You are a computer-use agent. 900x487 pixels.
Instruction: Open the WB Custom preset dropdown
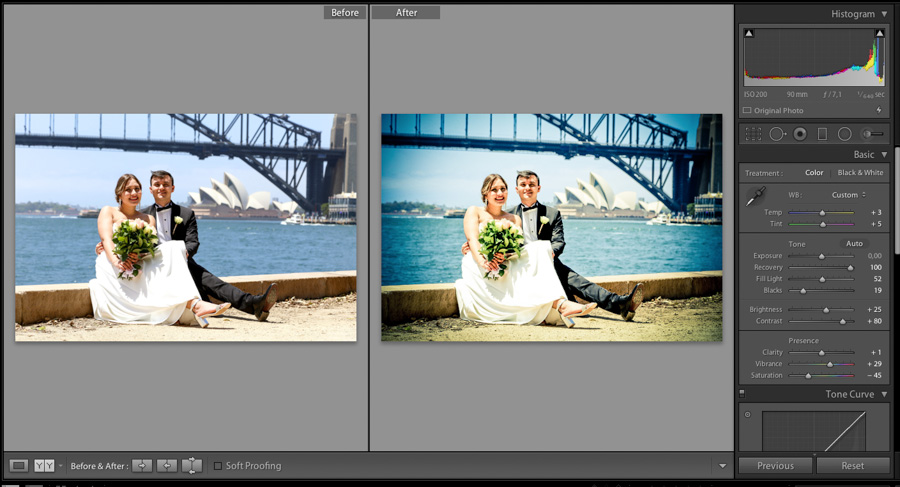click(849, 195)
